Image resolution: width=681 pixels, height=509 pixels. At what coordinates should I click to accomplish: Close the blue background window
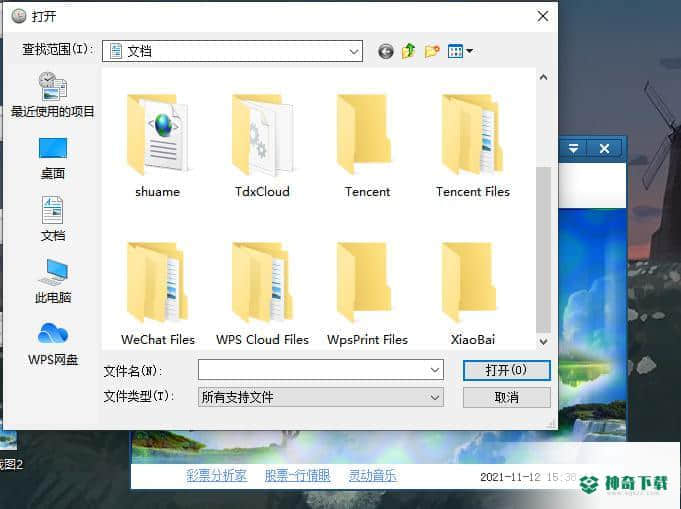pyautogui.click(x=604, y=149)
